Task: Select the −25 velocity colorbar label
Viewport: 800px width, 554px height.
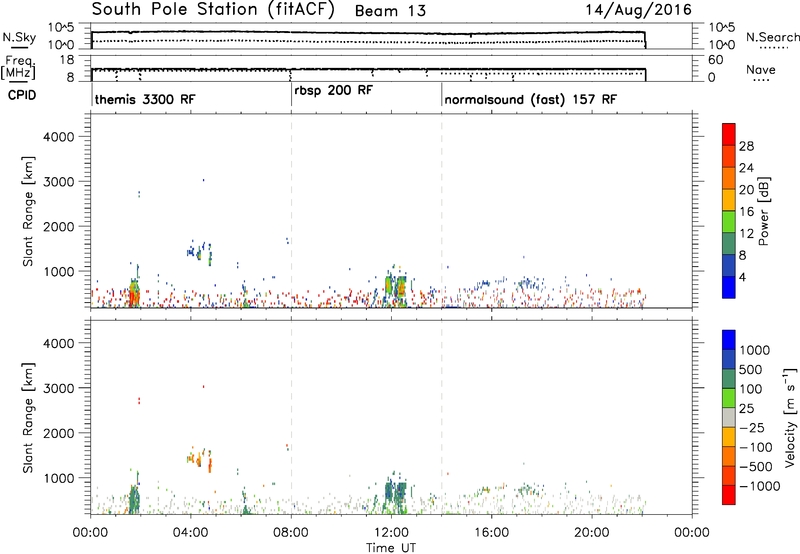Action: [x=753, y=427]
